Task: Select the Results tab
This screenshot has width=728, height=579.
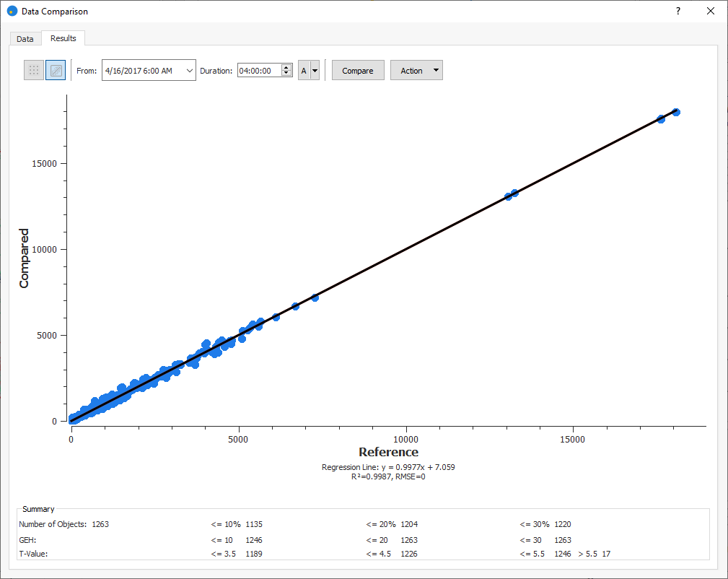Action: point(63,38)
